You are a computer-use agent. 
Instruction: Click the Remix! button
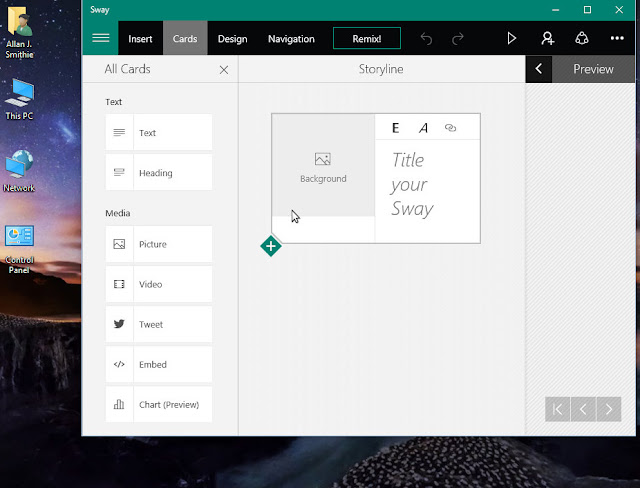pos(367,38)
